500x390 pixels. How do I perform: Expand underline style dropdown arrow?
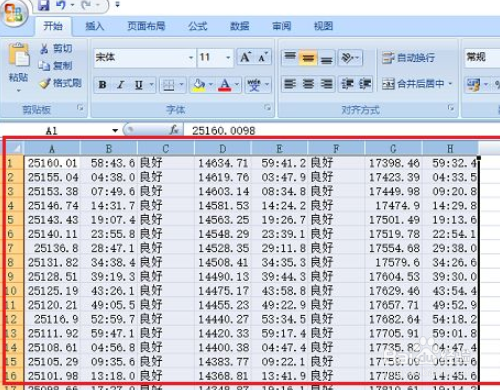click(151, 85)
